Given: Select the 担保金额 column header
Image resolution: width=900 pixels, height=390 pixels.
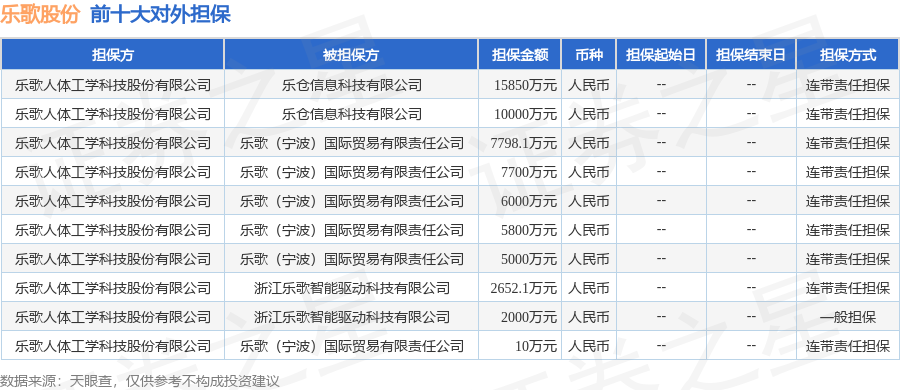Looking at the screenshot, I should tap(519, 55).
